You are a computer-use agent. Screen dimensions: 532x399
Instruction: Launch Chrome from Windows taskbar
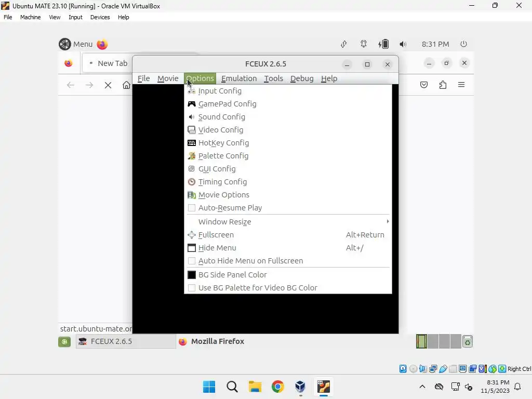[278, 387]
